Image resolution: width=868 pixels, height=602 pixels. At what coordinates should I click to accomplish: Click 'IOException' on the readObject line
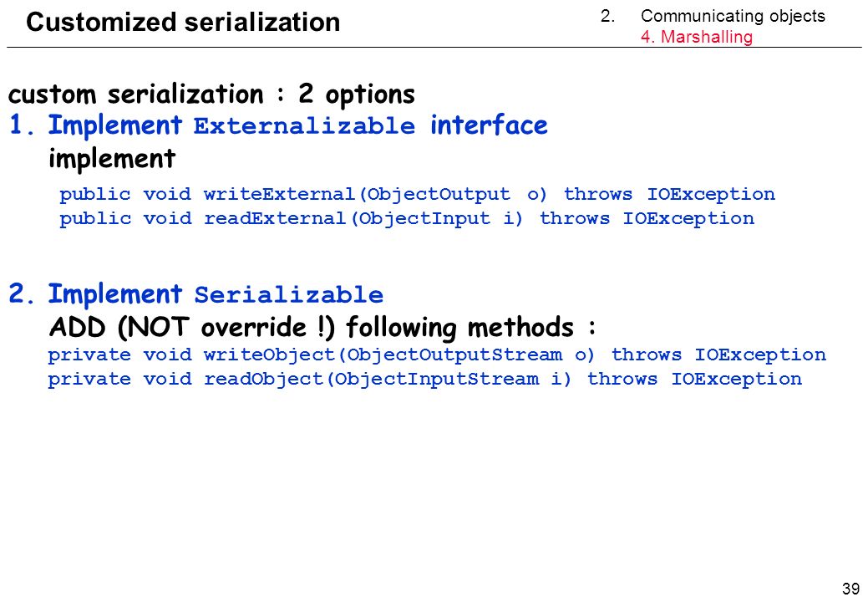click(736, 380)
